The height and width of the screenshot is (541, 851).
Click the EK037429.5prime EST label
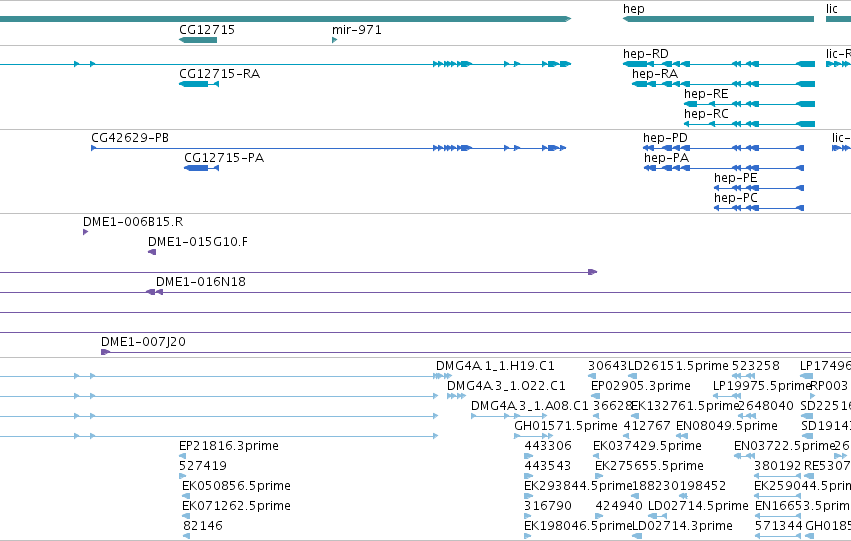tap(647, 446)
